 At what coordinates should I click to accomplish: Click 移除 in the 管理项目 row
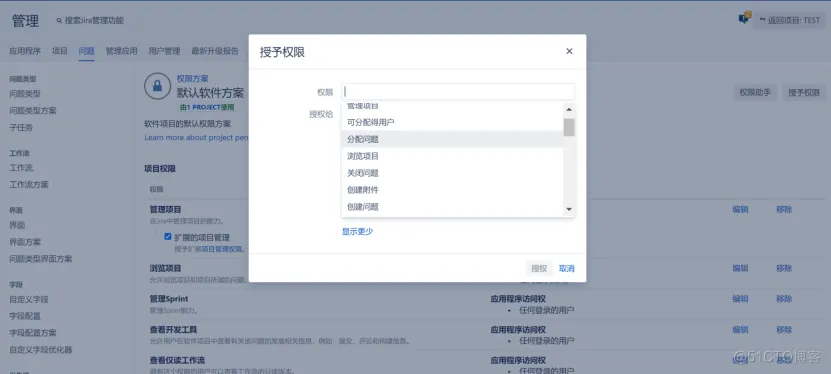(x=784, y=209)
